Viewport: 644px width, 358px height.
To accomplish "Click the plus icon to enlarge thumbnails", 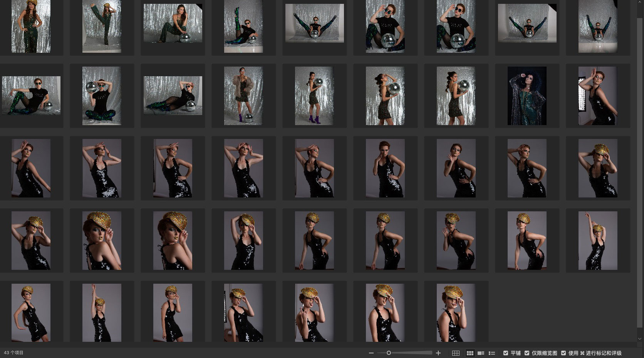I will pos(438,353).
